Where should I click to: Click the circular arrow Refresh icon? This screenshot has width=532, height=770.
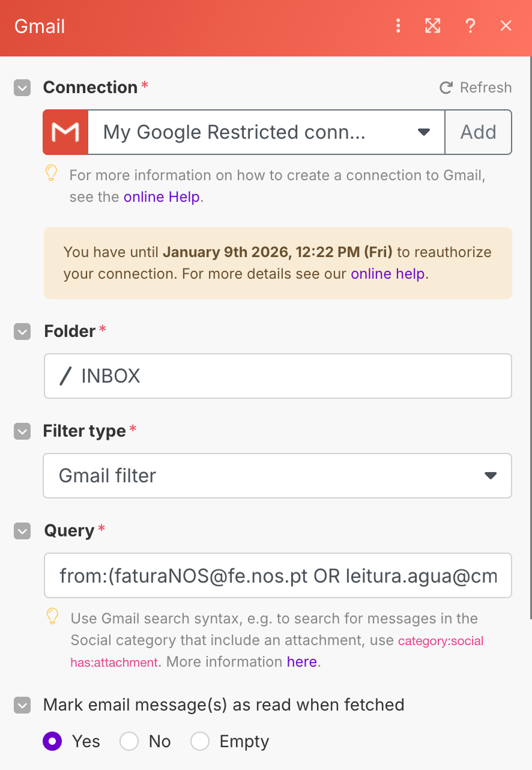[446, 88]
